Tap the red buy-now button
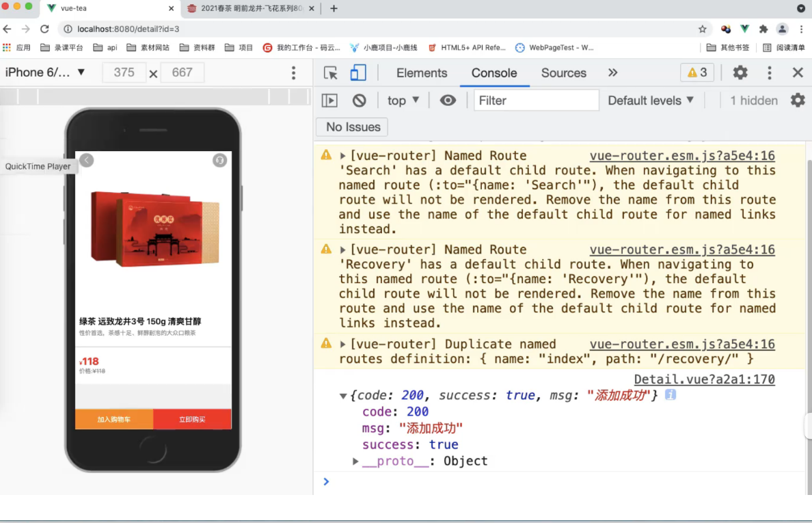 (192, 419)
